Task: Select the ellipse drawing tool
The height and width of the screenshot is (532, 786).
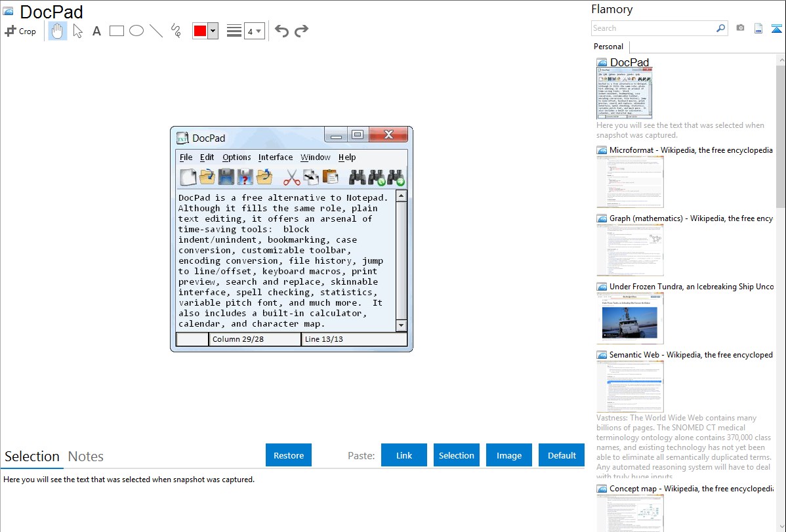Action: pos(136,31)
